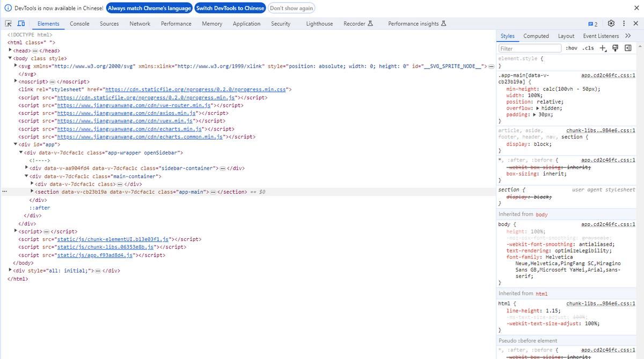Screen dimensions: 644x359
Task: Toggle the .cls element classes button
Action: point(588,48)
